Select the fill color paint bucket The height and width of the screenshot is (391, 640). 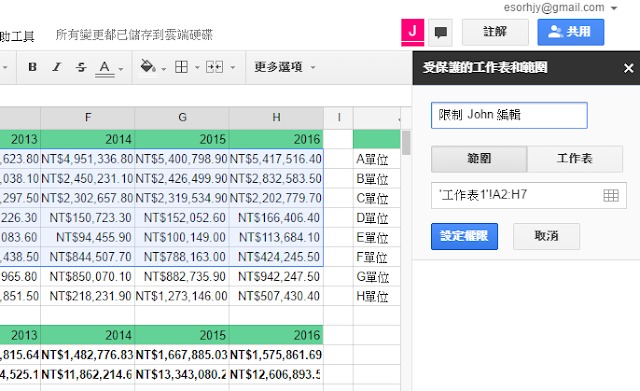148,67
